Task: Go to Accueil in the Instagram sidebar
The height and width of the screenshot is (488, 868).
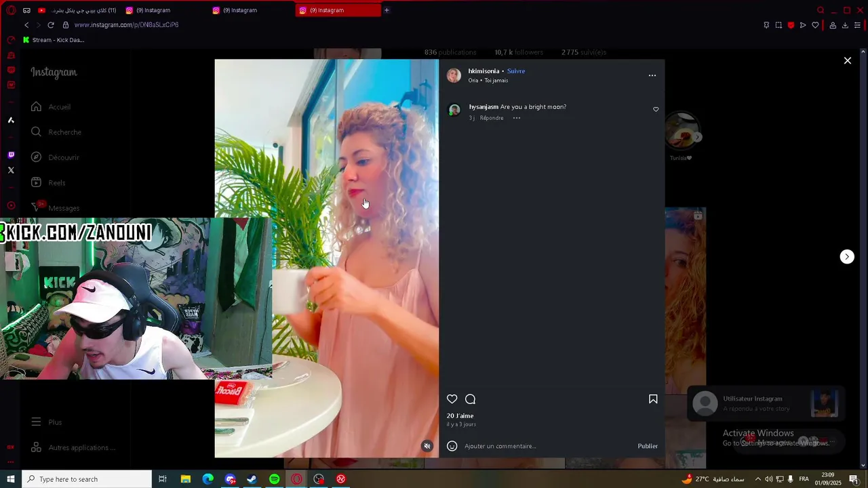Action: coord(51,106)
